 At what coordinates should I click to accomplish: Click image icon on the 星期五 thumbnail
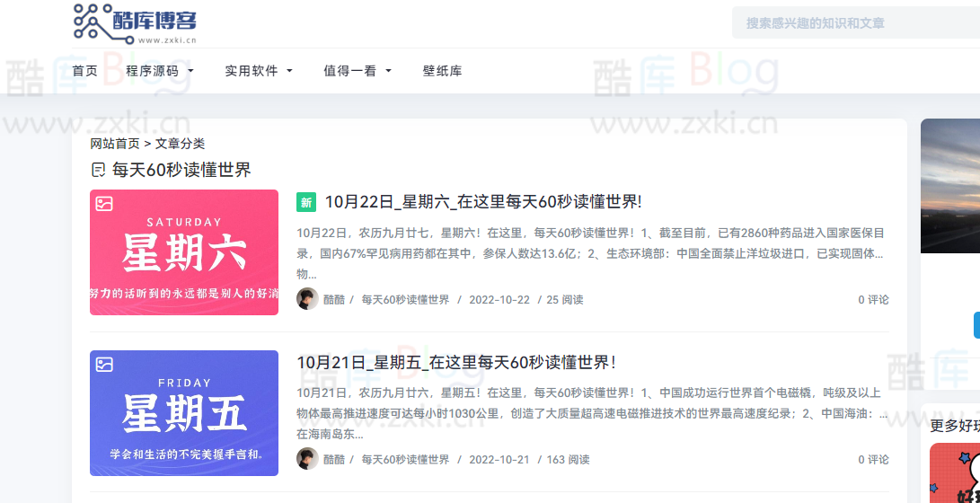(x=104, y=365)
